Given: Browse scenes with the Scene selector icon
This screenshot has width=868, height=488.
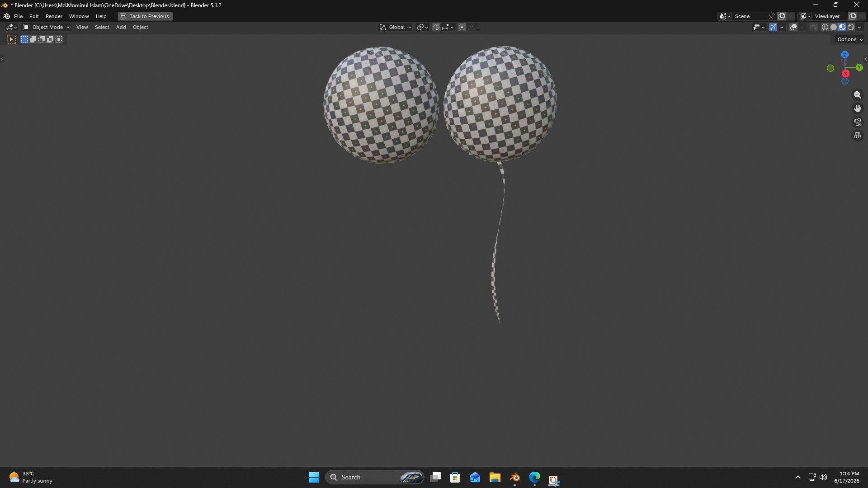Looking at the screenshot, I should click(725, 16).
